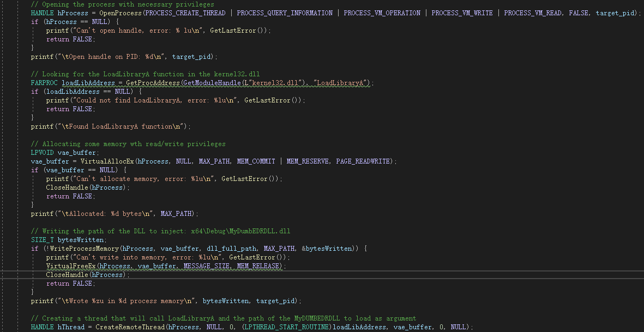Image resolution: width=644 pixels, height=332 pixels.
Task: Select the PROCESS_QUERY_INFORMATION flag
Action: pyautogui.click(x=285, y=13)
